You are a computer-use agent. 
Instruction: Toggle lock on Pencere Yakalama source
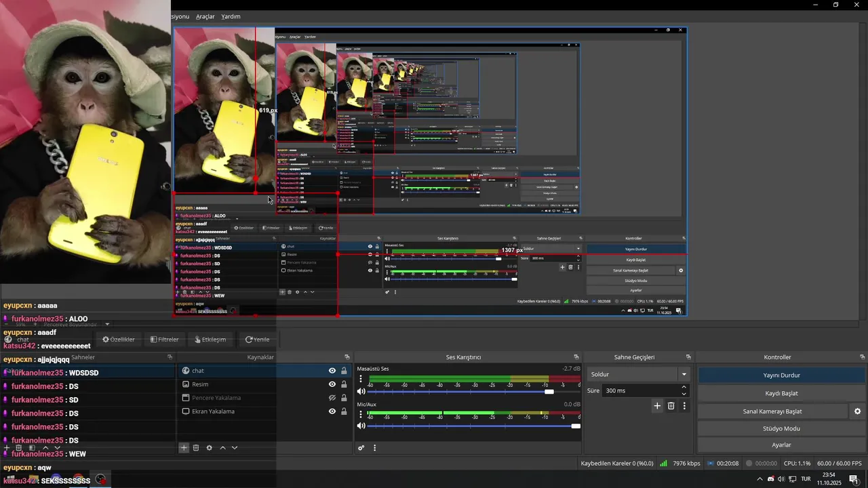tap(344, 398)
